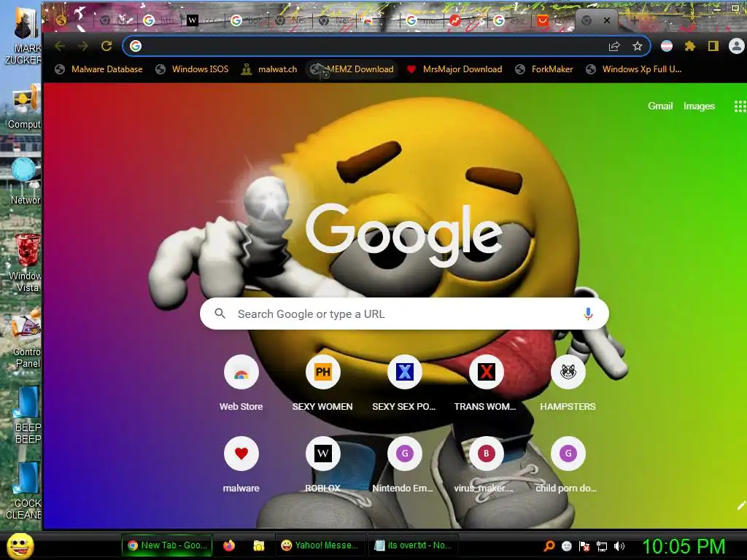747x560 pixels.
Task: Open the folder icon in the taskbar
Action: click(x=259, y=545)
